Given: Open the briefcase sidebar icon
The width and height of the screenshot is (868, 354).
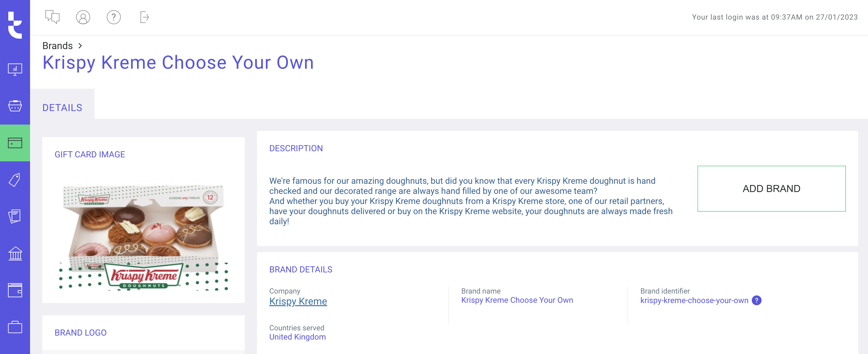Looking at the screenshot, I should [15, 327].
